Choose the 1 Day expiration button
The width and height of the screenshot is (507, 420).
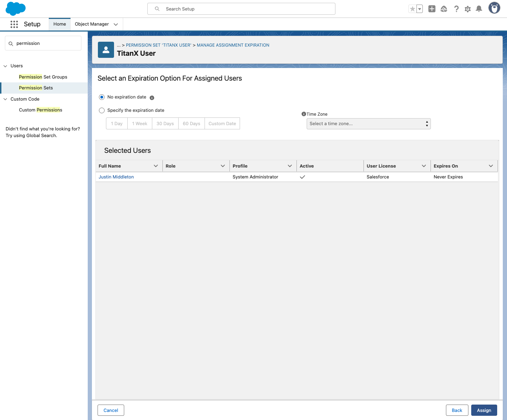(117, 123)
